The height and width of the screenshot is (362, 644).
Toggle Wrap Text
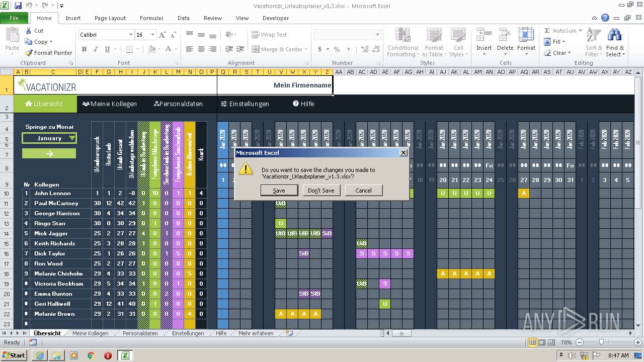pyautogui.click(x=270, y=35)
